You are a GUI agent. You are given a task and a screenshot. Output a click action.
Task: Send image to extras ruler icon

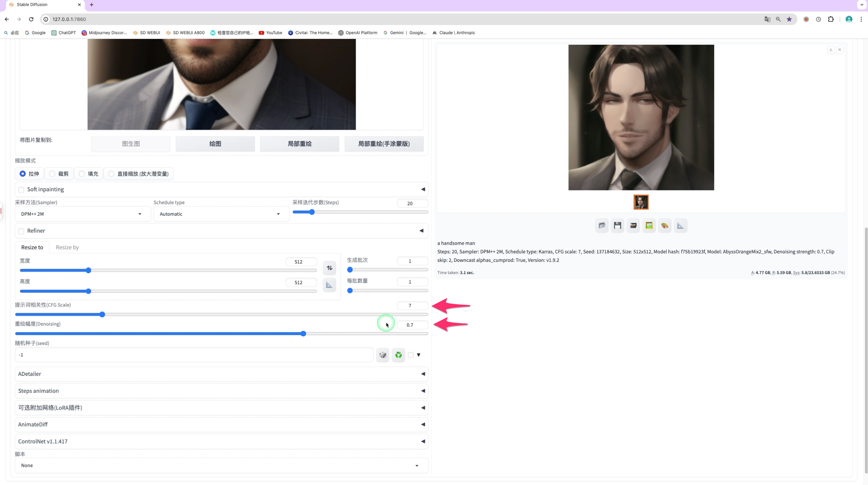point(680,226)
